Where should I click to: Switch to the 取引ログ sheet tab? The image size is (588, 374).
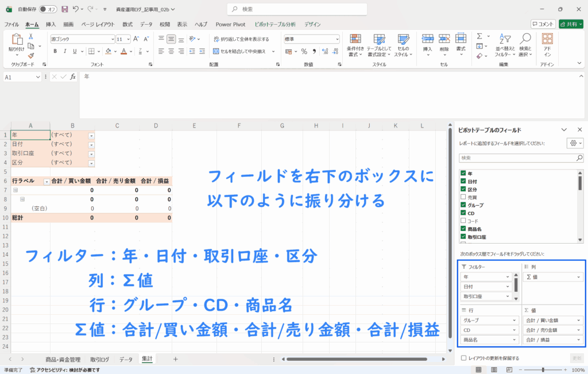click(99, 359)
